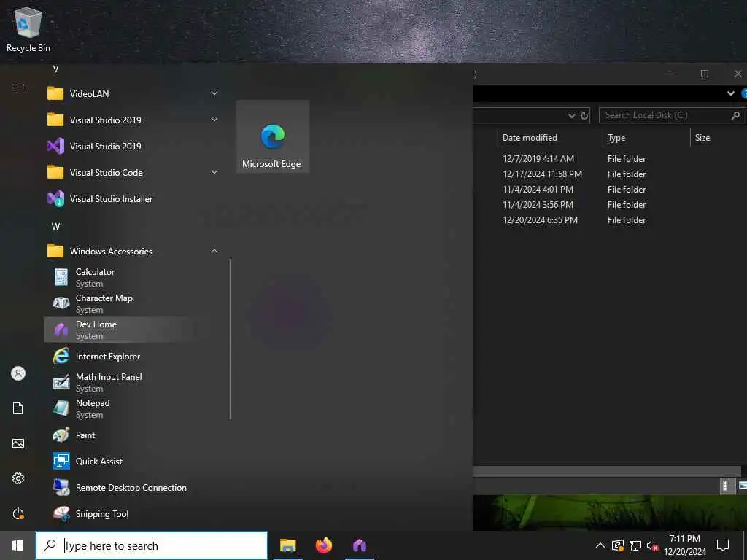The width and height of the screenshot is (747, 560).
Task: Expand the Visual Studio 2019 folder chevron
Action: pyautogui.click(x=214, y=120)
